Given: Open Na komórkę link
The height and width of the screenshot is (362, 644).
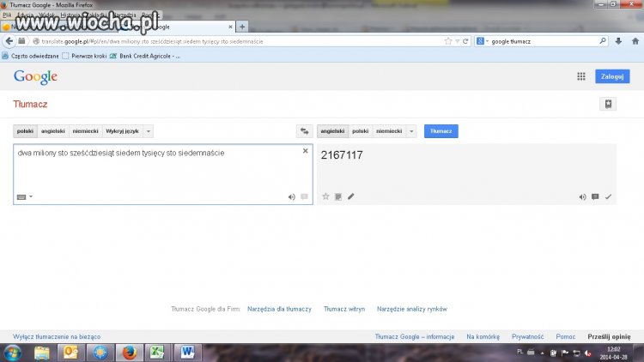Looking at the screenshot, I should click(x=483, y=336).
